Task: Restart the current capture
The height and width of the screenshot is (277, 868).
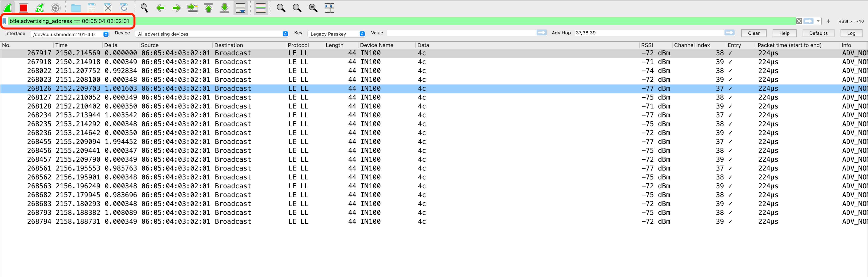Action: coord(39,8)
